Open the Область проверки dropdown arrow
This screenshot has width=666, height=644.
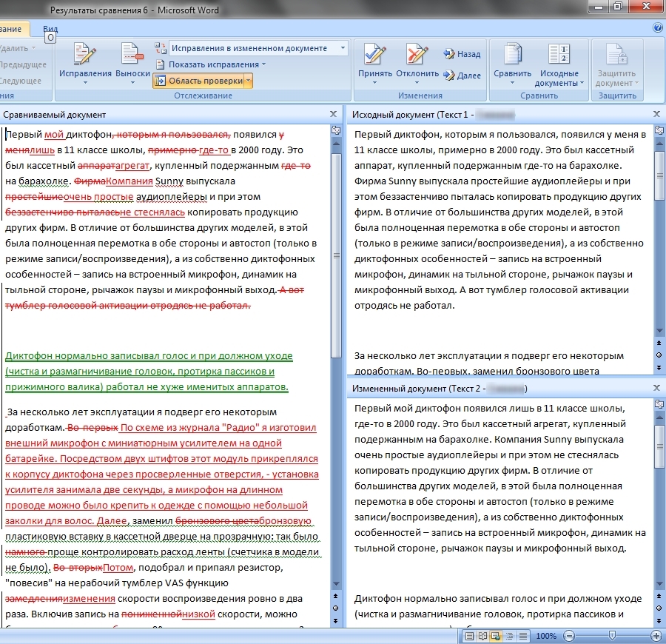pos(249,81)
